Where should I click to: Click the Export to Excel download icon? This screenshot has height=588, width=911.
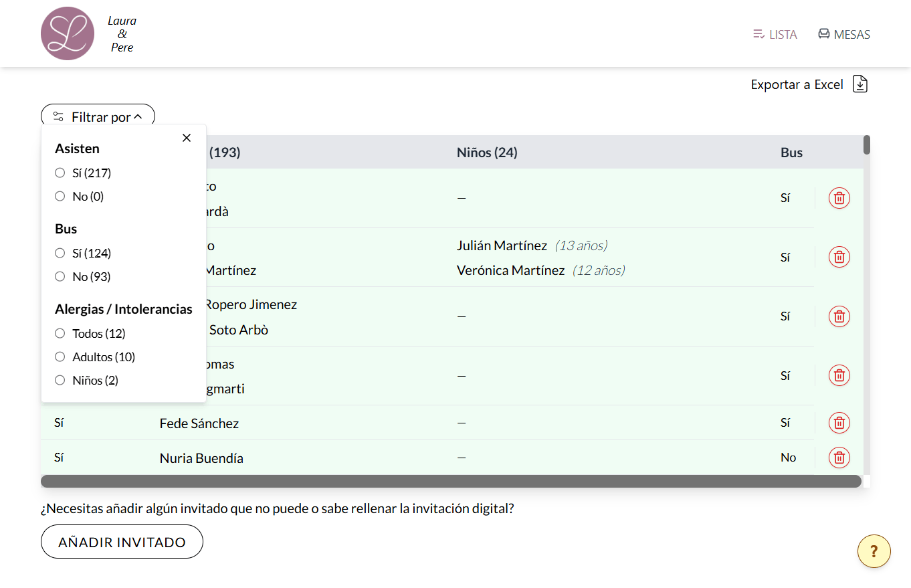(x=860, y=84)
